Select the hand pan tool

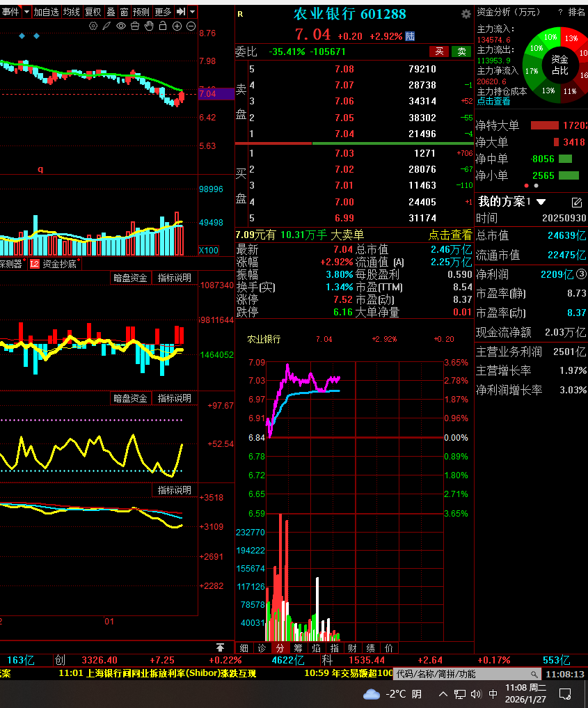pyautogui.click(x=149, y=26)
